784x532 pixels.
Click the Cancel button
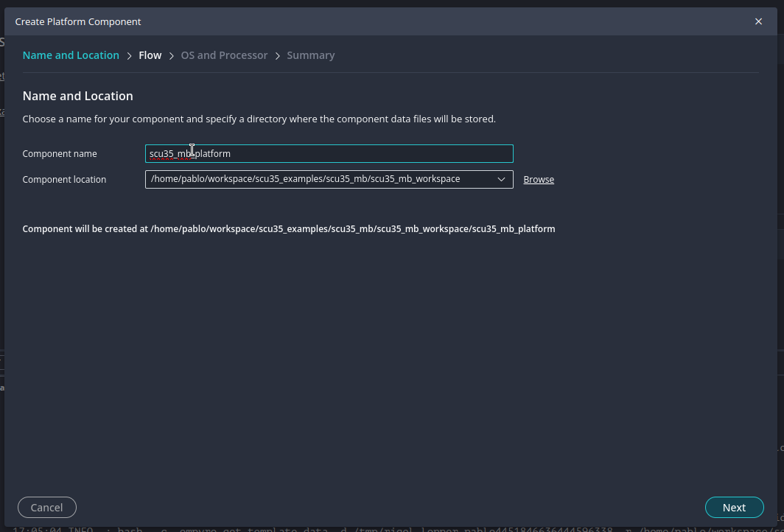[x=46, y=507]
